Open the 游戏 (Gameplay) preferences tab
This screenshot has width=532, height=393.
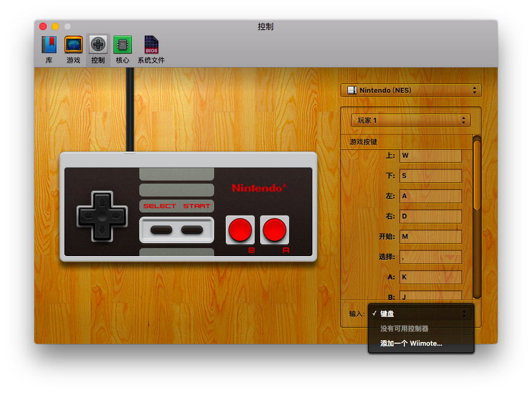[73, 50]
